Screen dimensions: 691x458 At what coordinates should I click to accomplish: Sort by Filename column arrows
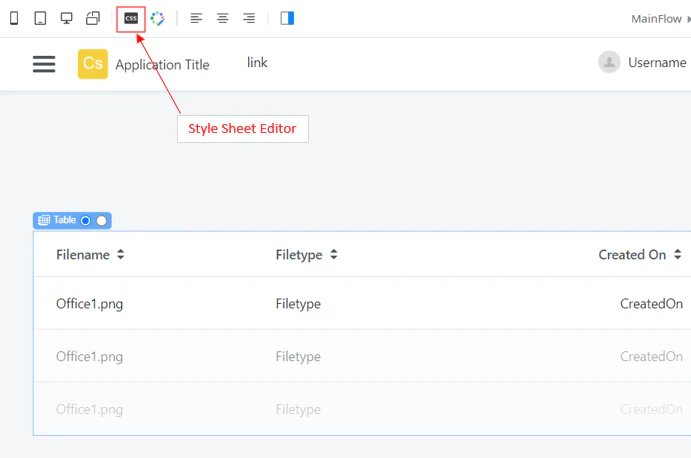[x=120, y=254]
